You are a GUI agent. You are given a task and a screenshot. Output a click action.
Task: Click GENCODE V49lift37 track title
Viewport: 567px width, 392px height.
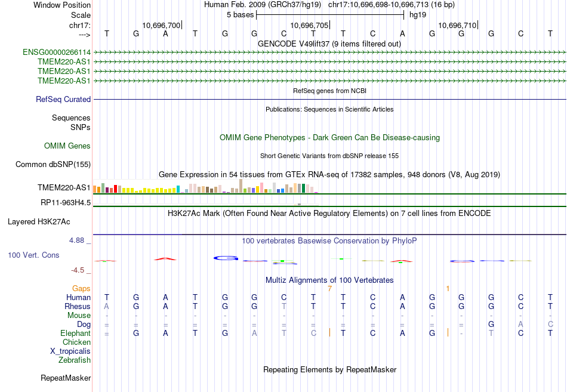tap(329, 44)
